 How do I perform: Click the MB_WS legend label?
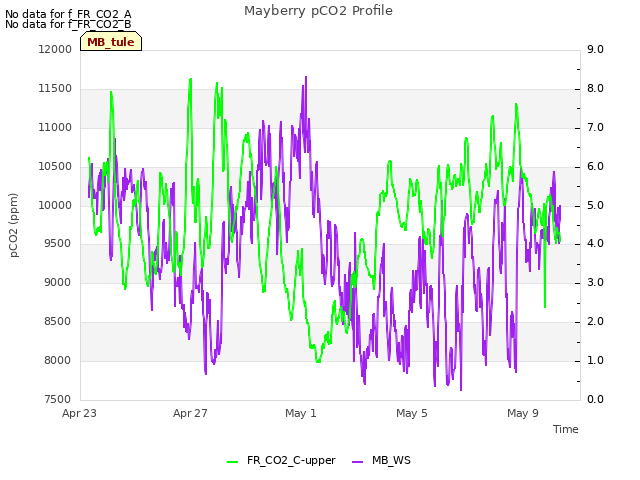tap(391, 460)
